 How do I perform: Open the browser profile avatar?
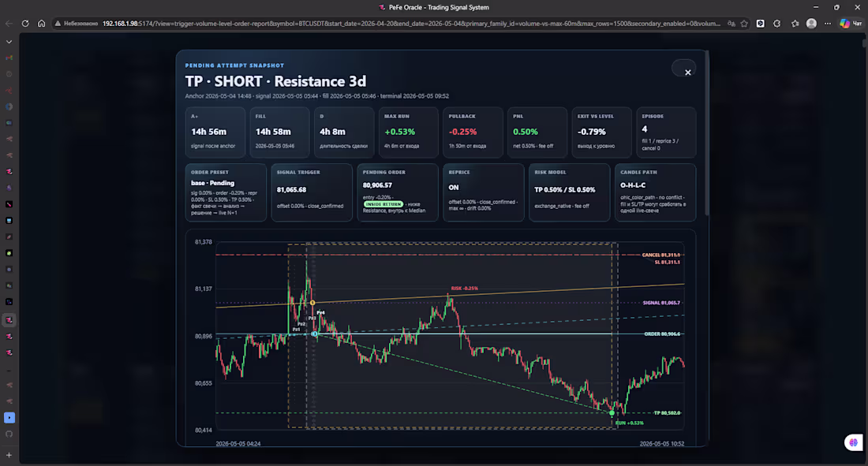(x=811, y=24)
